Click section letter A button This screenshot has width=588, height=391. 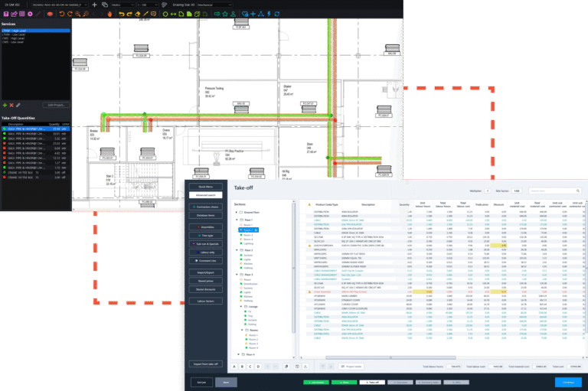tap(234, 367)
